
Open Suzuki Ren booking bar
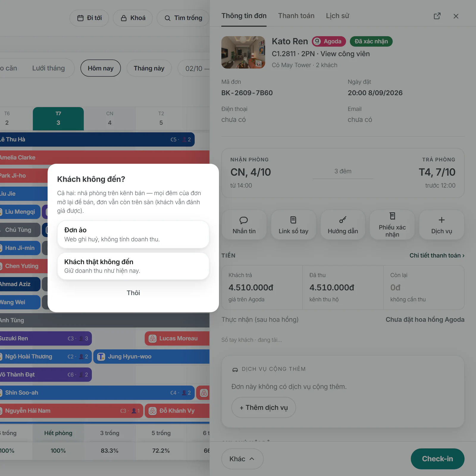pyautogui.click(x=46, y=339)
